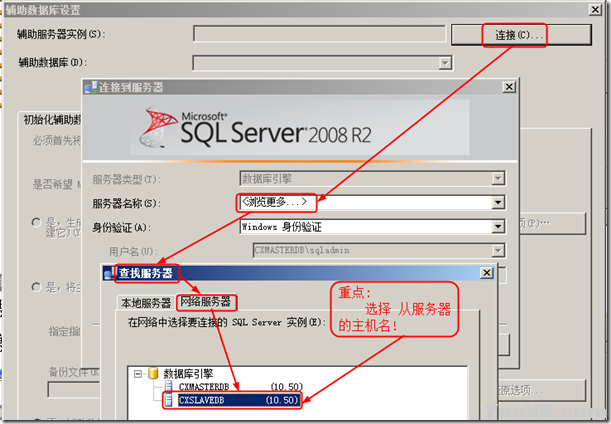Click the CXMASTERDB server icon
611x424 pixels.
click(x=169, y=387)
